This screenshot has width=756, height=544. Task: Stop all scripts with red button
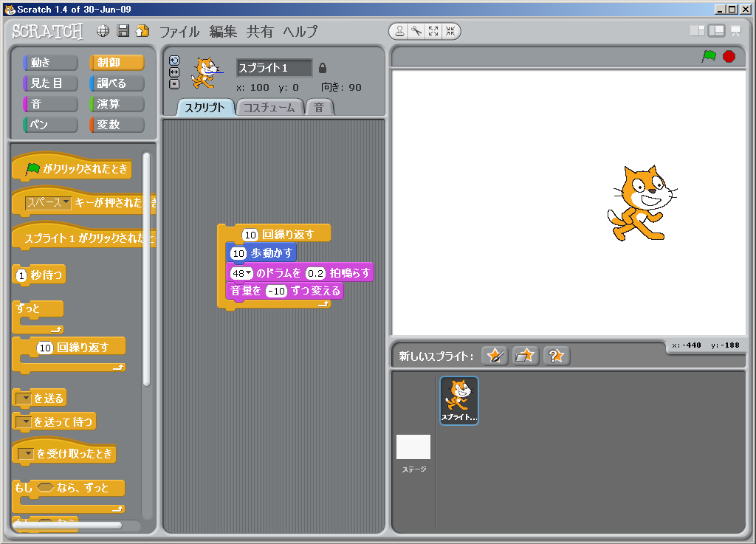coord(729,56)
